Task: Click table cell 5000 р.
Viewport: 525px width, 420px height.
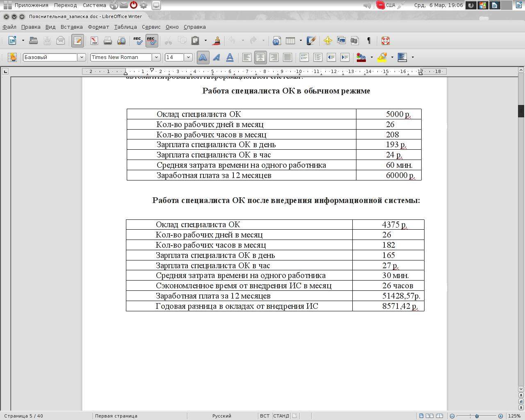Action: click(389, 114)
